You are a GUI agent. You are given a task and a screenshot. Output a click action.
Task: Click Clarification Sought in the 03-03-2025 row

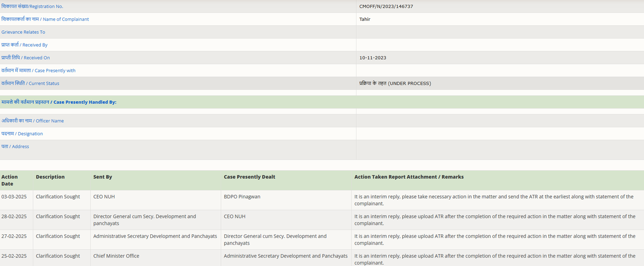pyautogui.click(x=58, y=197)
